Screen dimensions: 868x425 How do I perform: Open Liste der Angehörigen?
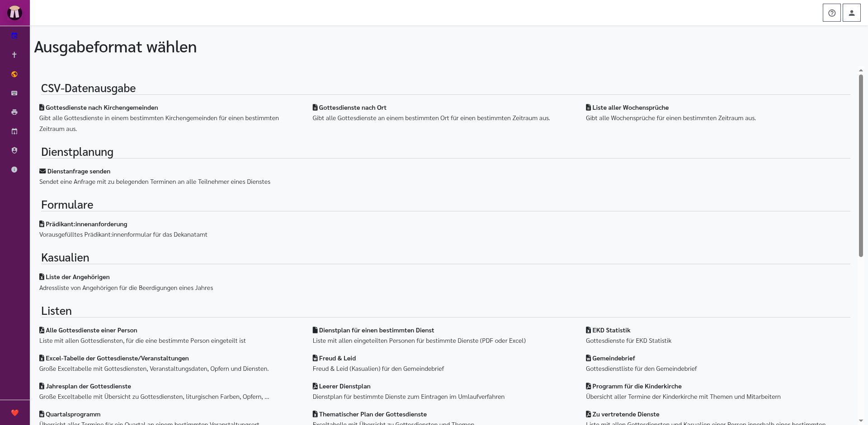pos(77,277)
